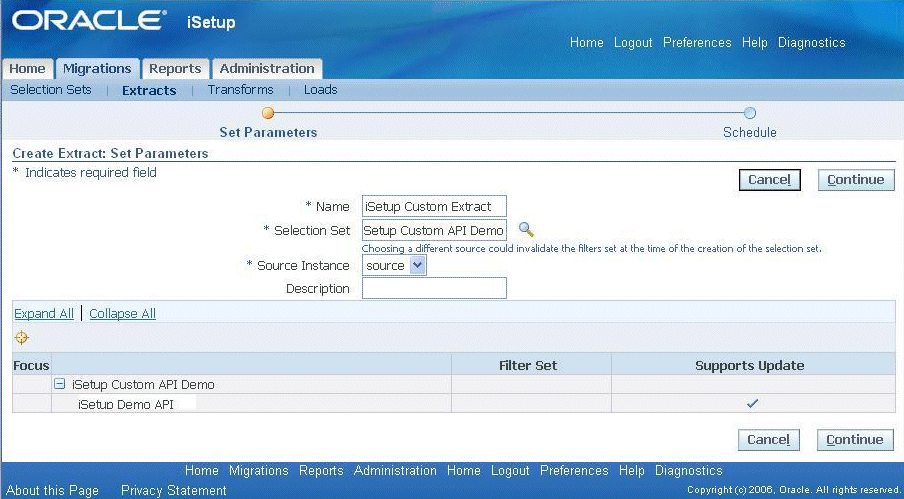
Task: Click Preferences link in the footer
Action: pos(574,471)
